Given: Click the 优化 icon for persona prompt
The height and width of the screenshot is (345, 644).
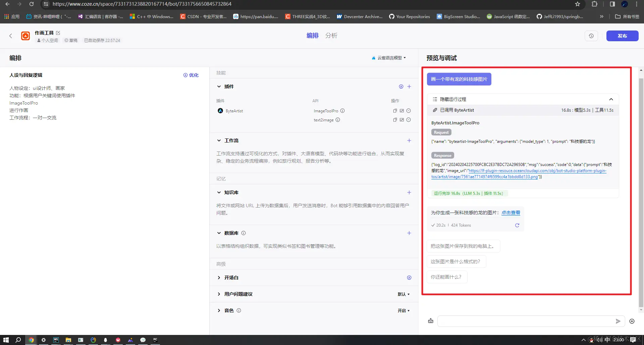Looking at the screenshot, I should [x=191, y=75].
